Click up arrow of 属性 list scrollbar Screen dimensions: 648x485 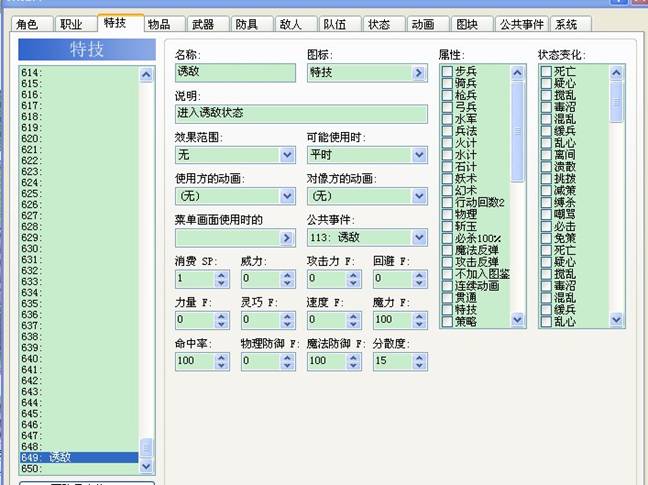coord(517,73)
